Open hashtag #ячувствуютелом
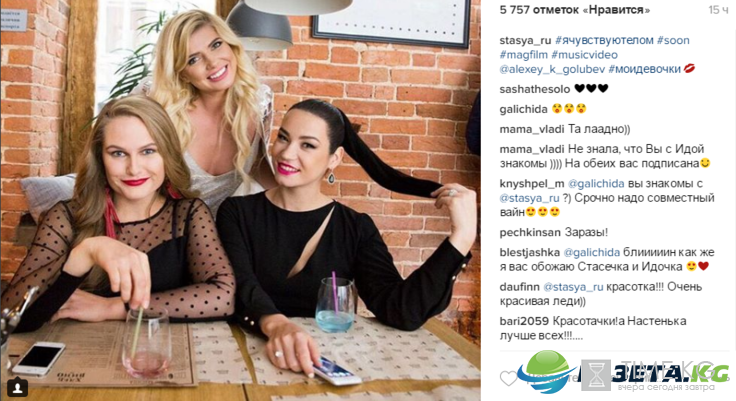This screenshot has width=736, height=401. click(604, 40)
